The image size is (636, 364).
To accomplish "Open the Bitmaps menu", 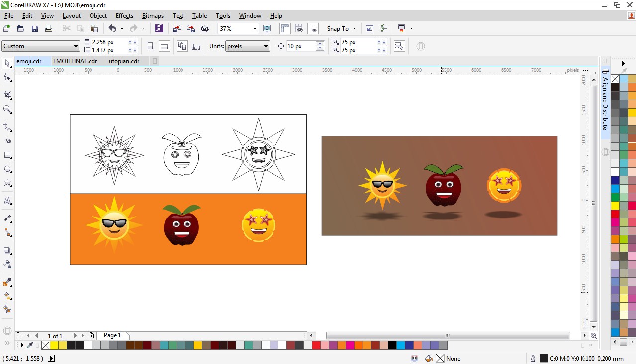I will pos(152,16).
